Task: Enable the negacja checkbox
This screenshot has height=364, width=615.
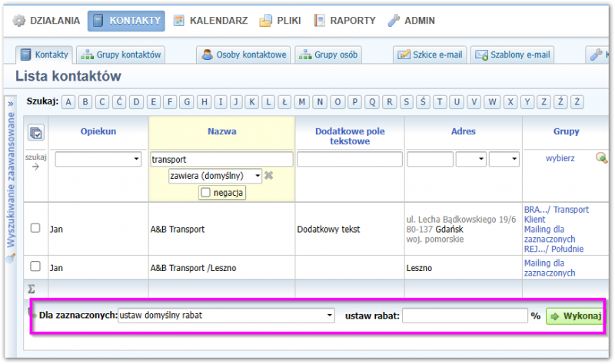Action: pyautogui.click(x=204, y=193)
